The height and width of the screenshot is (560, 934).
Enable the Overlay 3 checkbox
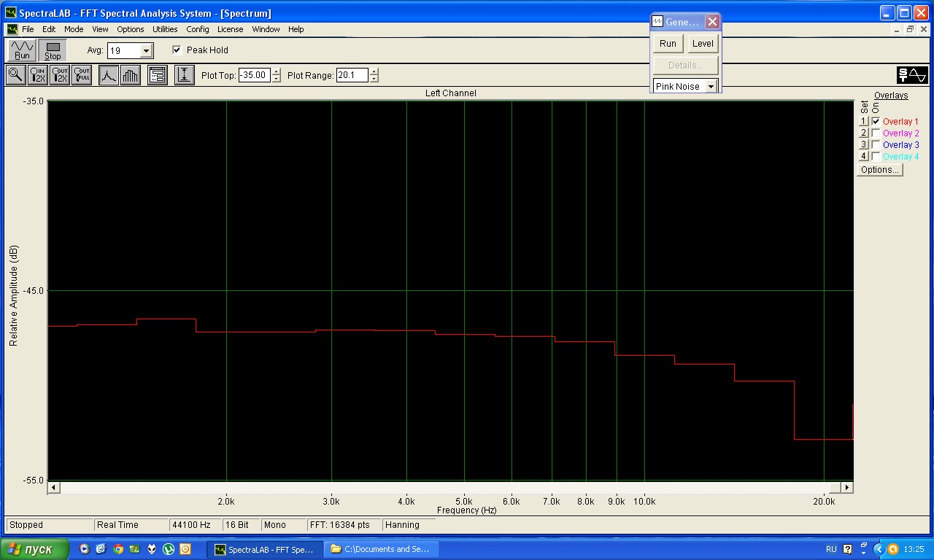coord(876,145)
